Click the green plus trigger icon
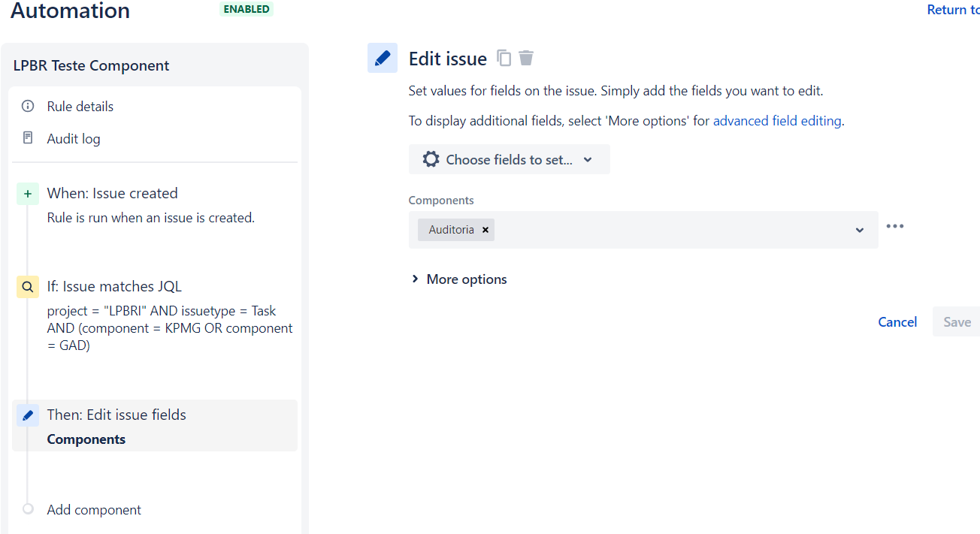The height and width of the screenshot is (534, 980). pos(28,194)
